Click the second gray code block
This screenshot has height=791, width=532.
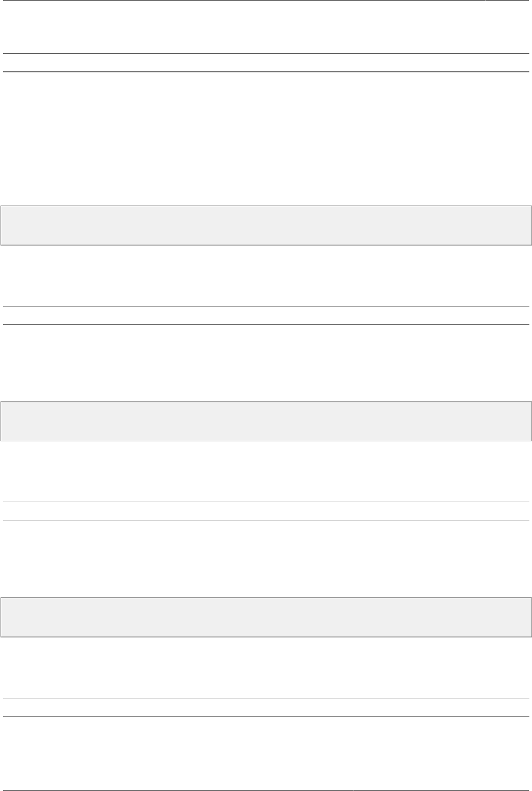(265, 422)
